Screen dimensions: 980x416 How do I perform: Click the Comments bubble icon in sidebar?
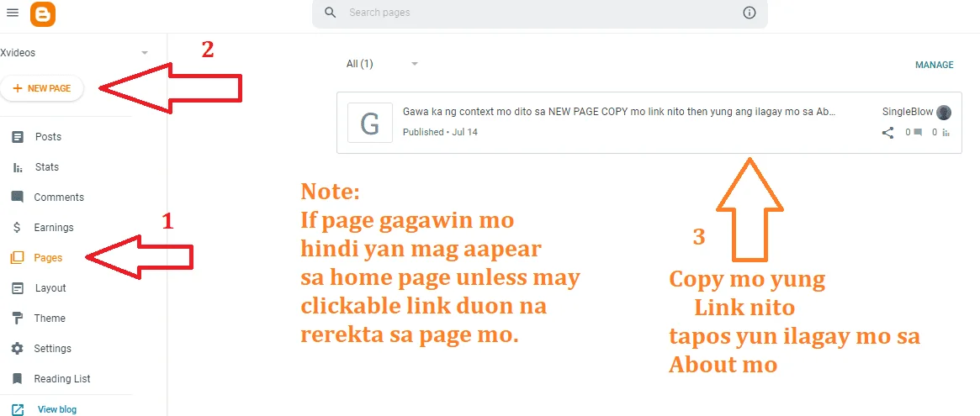coord(18,197)
